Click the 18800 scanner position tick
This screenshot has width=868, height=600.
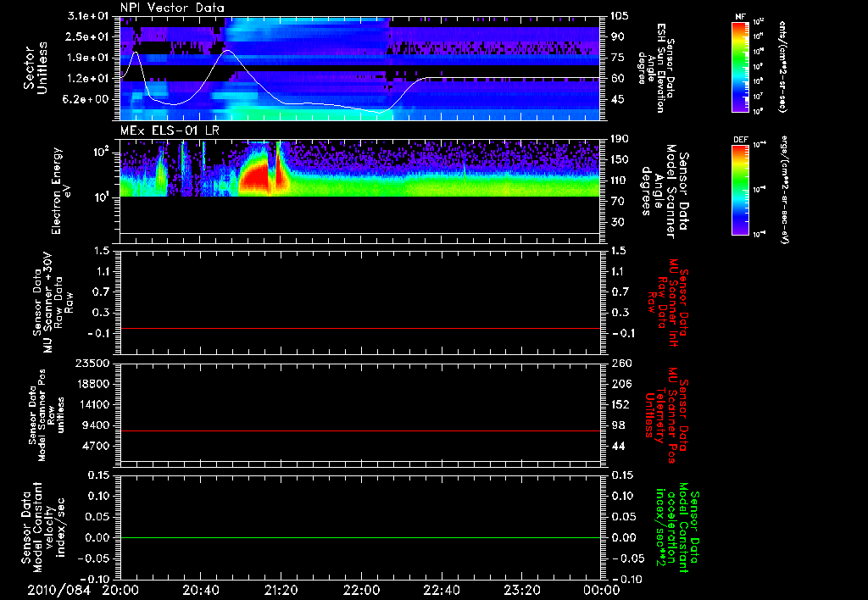[x=92, y=384]
